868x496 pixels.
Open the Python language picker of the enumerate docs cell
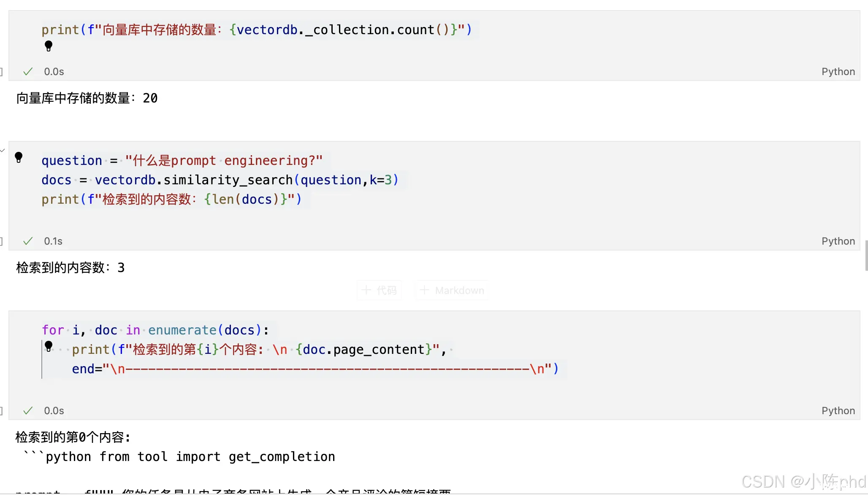click(x=838, y=411)
